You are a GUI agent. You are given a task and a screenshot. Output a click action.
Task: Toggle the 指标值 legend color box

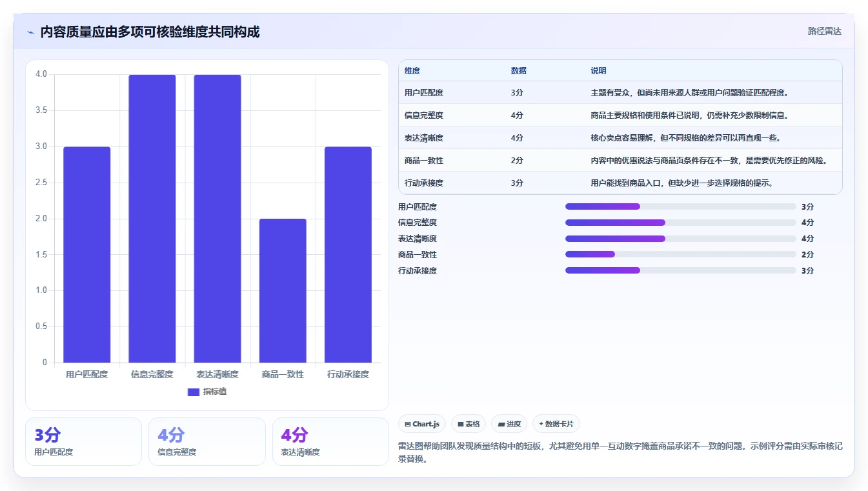(x=194, y=392)
